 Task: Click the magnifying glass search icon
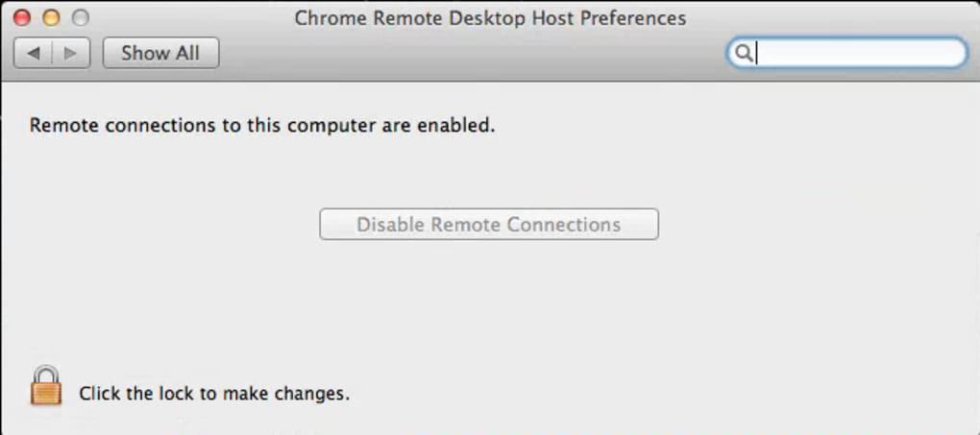point(742,53)
